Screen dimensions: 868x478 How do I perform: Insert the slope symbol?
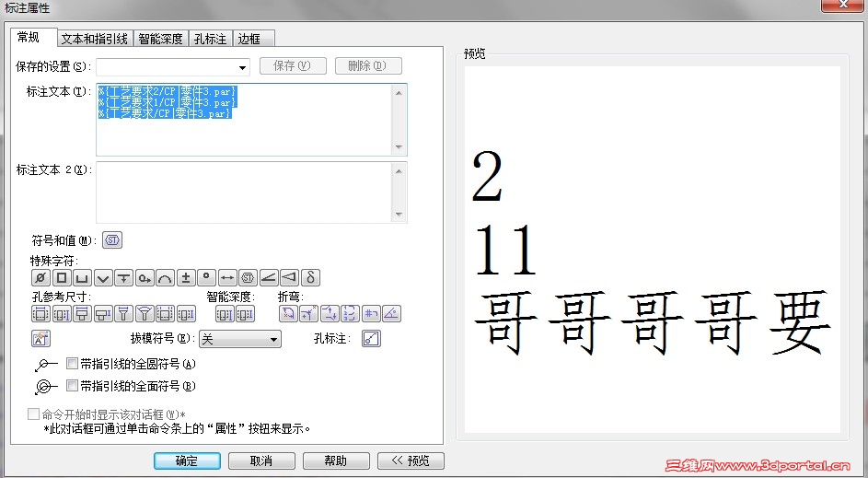(269, 277)
